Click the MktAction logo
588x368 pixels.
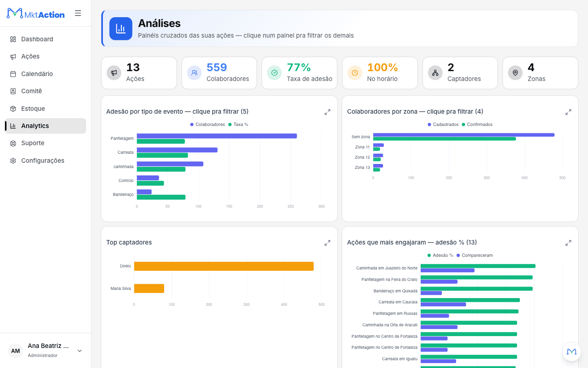[x=36, y=13]
